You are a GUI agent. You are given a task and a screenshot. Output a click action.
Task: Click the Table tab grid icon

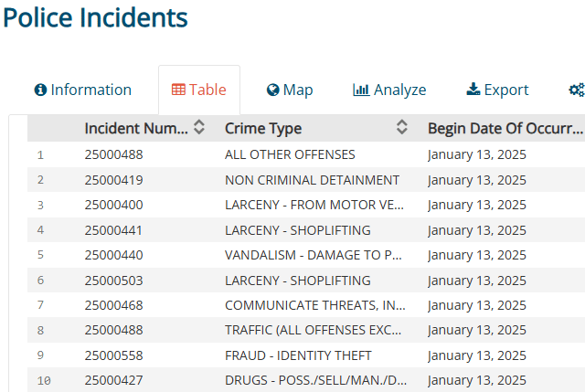tap(178, 90)
